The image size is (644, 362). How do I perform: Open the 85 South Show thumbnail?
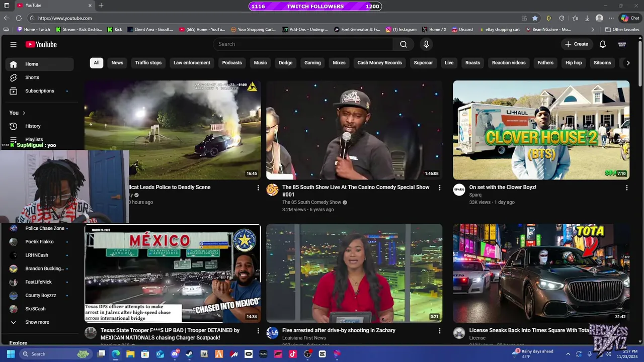pos(354,130)
